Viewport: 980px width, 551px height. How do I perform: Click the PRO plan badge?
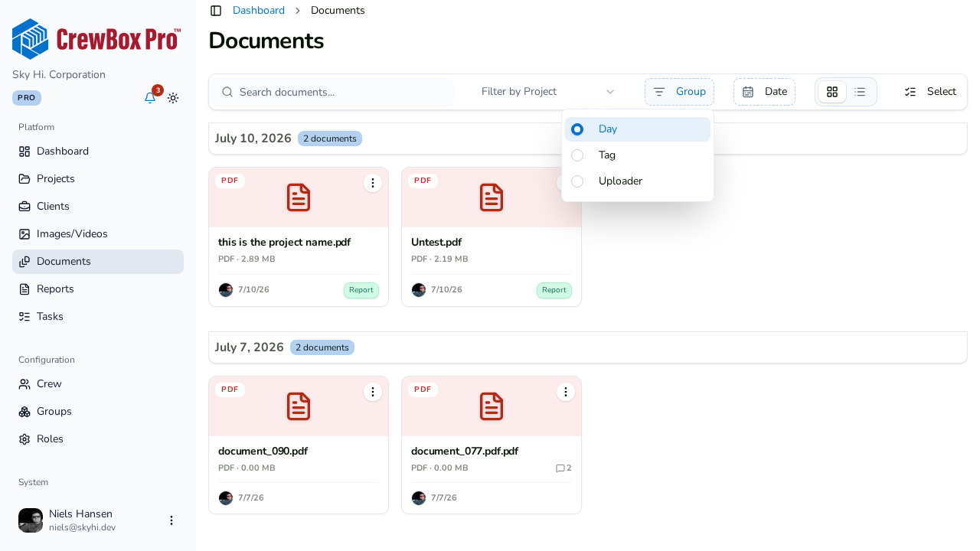27,98
